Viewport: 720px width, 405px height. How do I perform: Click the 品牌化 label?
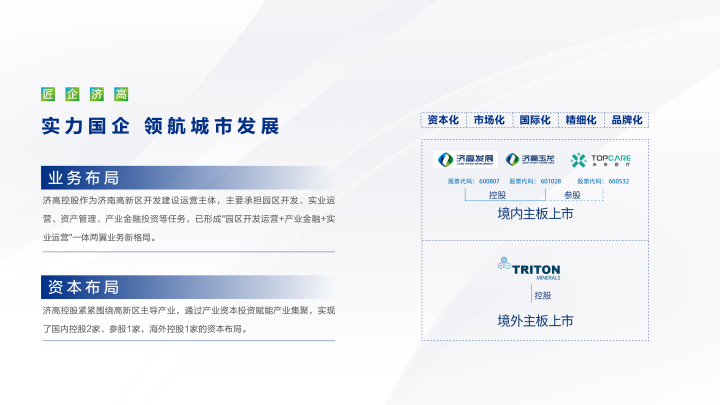click(627, 120)
